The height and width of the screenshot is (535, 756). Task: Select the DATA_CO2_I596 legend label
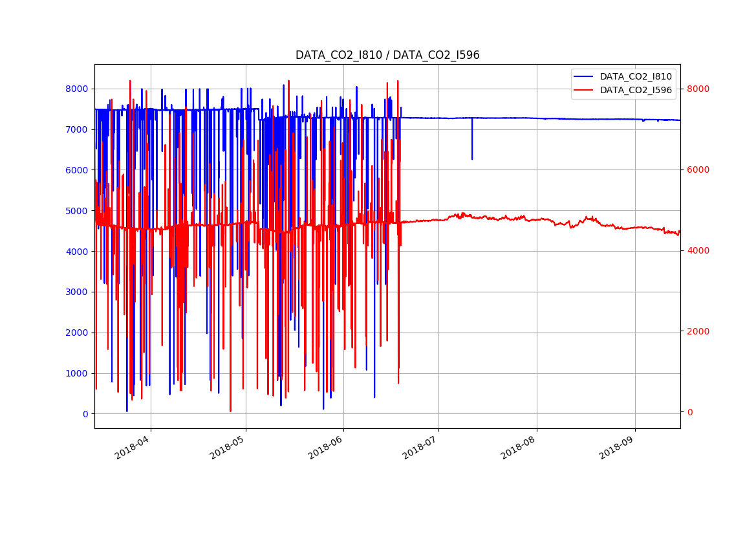pos(635,91)
